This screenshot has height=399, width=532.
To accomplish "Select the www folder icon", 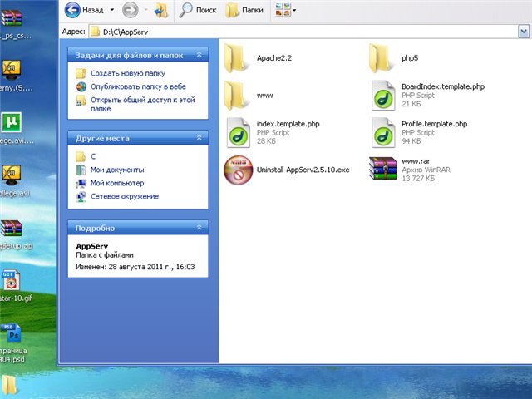I will pyautogui.click(x=234, y=96).
